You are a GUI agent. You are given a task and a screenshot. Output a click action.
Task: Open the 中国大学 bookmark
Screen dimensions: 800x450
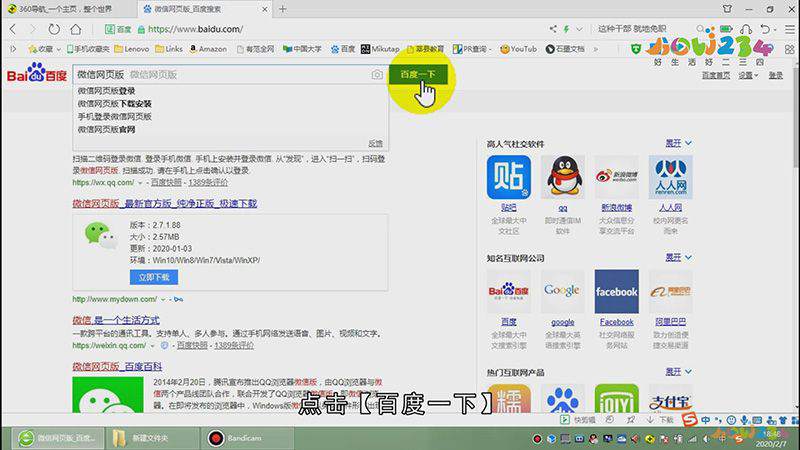click(x=302, y=49)
